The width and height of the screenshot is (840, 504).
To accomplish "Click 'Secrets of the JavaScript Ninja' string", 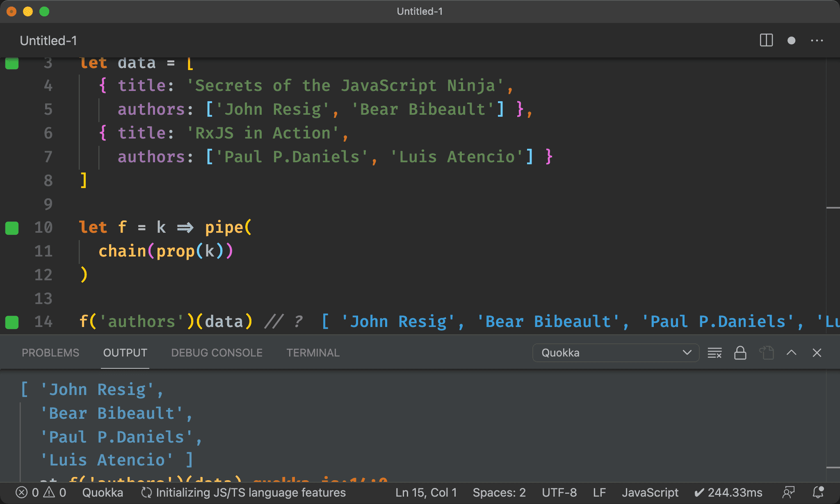I will 345,86.
